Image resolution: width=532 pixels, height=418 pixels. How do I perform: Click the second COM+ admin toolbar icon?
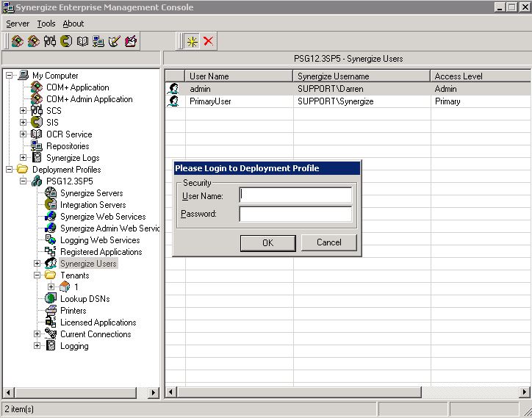coord(34,41)
